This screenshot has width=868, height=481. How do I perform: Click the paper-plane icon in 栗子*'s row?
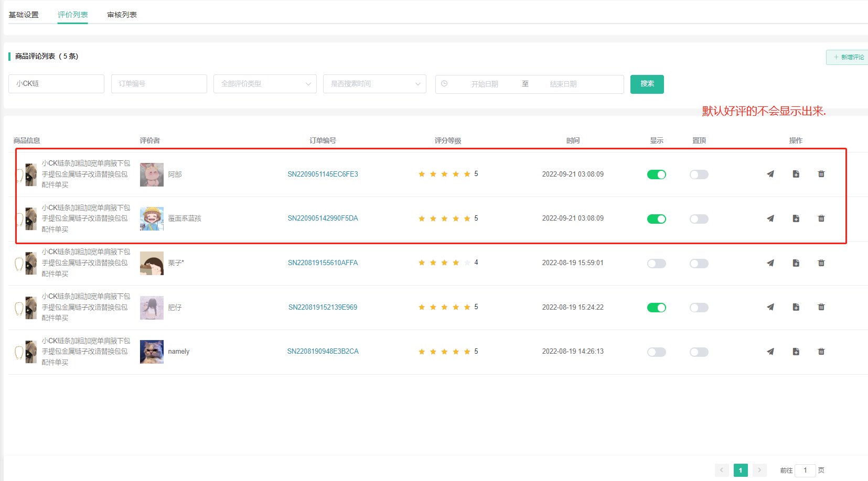(770, 263)
